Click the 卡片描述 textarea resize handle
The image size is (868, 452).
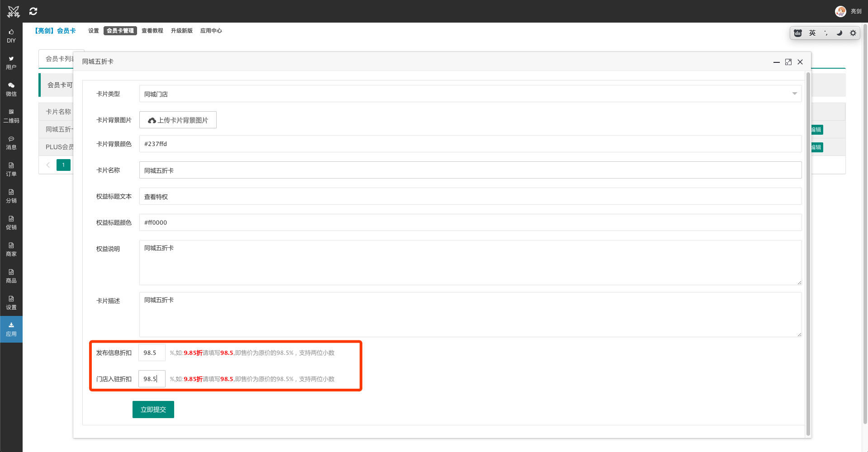(x=799, y=334)
